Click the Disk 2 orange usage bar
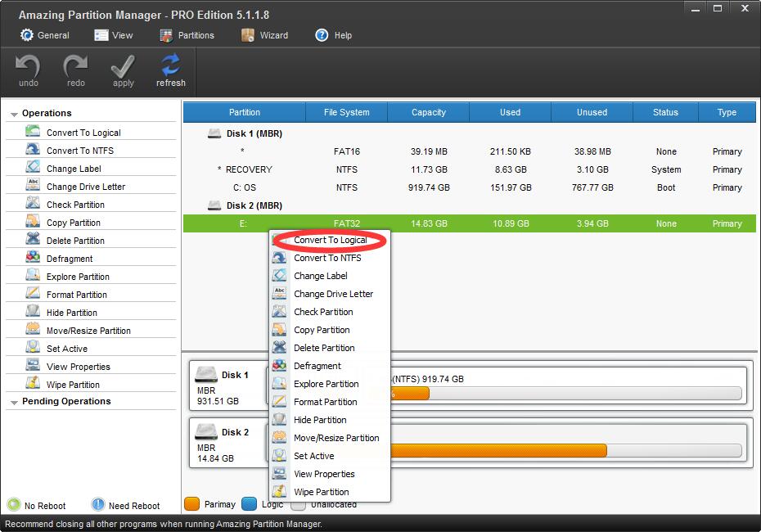Image resolution: width=761 pixels, height=532 pixels. [498, 450]
